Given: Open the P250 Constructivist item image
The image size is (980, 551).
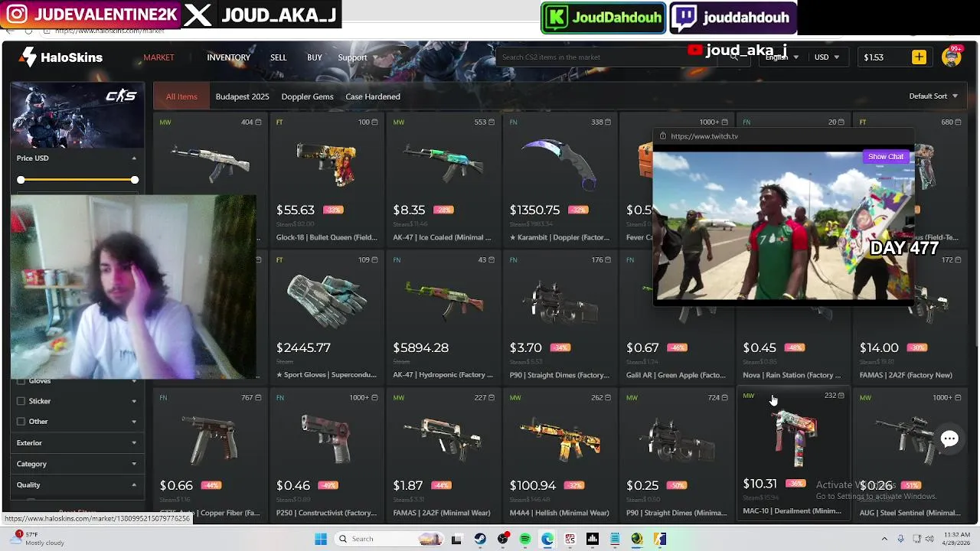Looking at the screenshot, I should tap(326, 439).
